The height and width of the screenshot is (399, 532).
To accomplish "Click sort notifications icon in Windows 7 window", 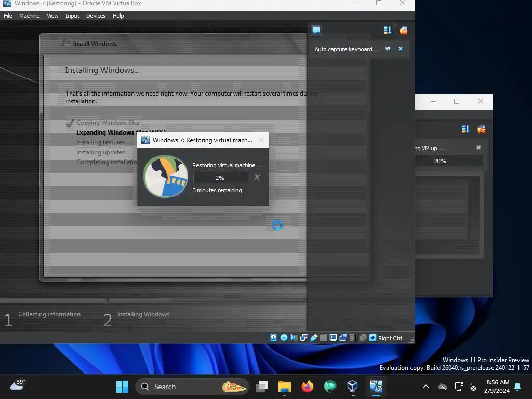I will [x=388, y=31].
